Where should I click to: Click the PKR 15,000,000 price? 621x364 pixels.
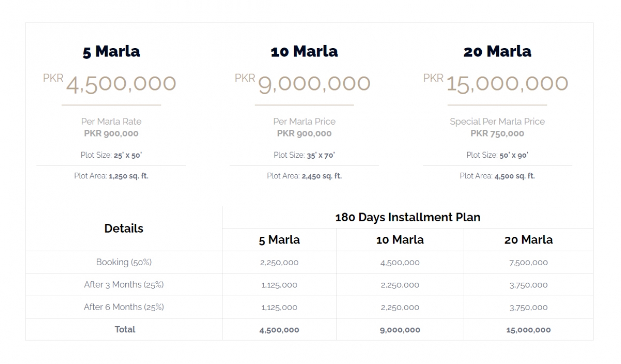click(496, 83)
